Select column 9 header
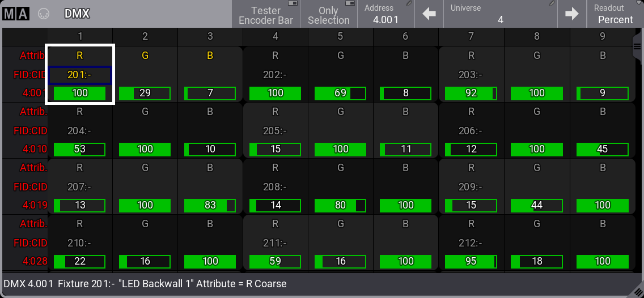 [x=602, y=36]
